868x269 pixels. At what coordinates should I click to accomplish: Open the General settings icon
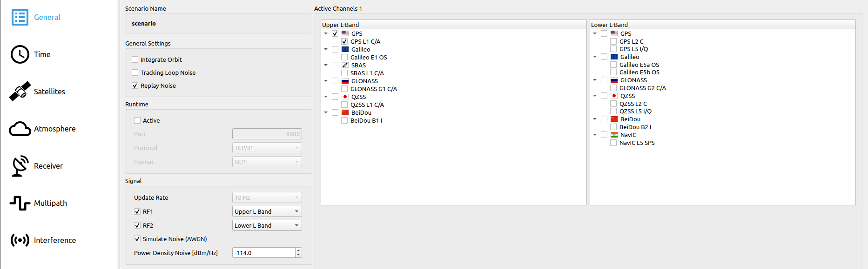point(20,17)
